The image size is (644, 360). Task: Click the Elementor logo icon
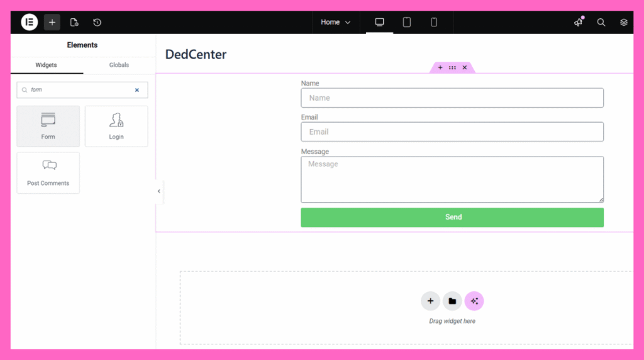[29, 22]
